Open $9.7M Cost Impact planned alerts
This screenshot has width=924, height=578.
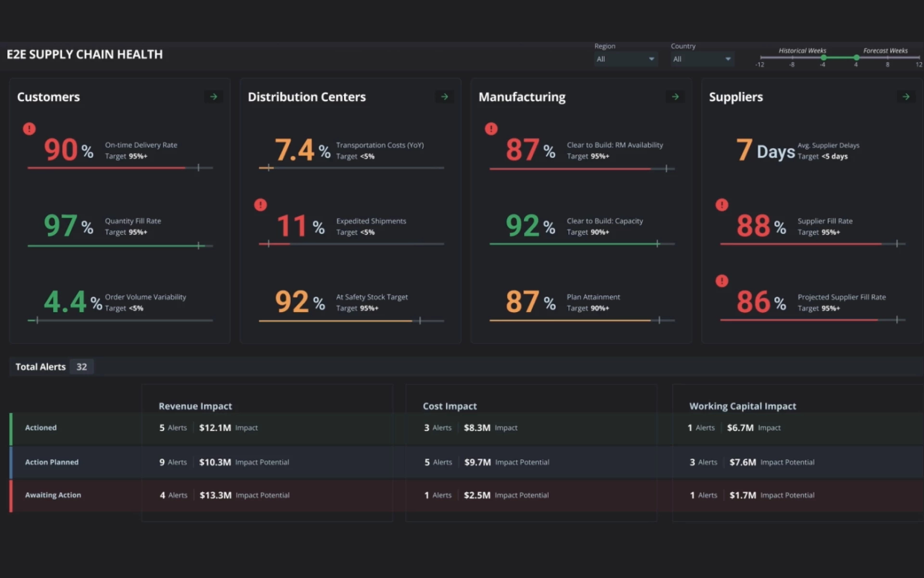(x=477, y=462)
